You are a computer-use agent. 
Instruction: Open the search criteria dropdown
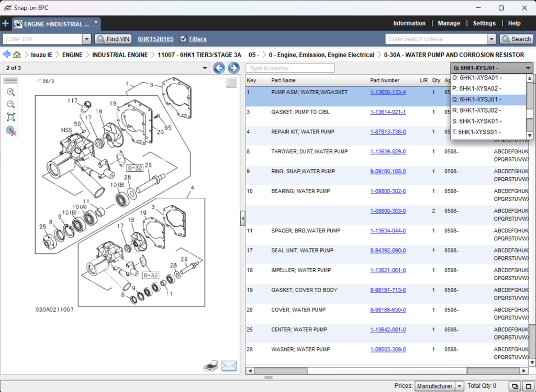(491, 39)
